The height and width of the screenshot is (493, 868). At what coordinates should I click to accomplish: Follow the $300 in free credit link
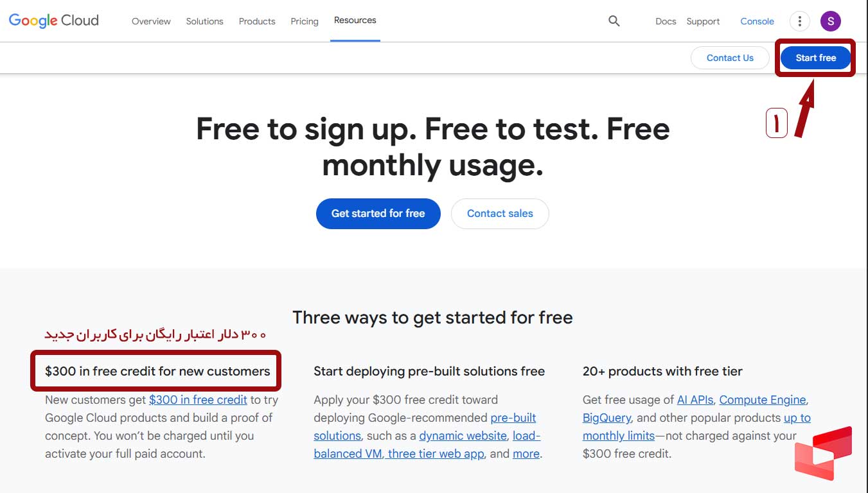click(x=198, y=400)
